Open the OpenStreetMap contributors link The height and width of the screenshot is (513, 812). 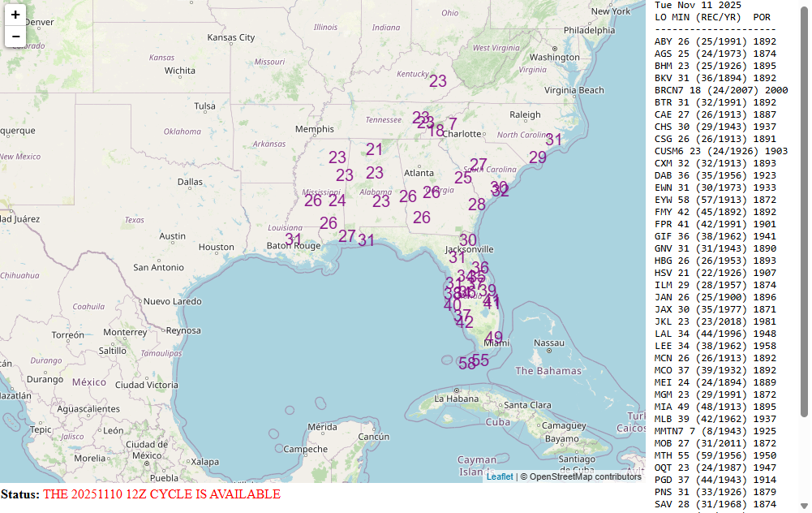580,476
